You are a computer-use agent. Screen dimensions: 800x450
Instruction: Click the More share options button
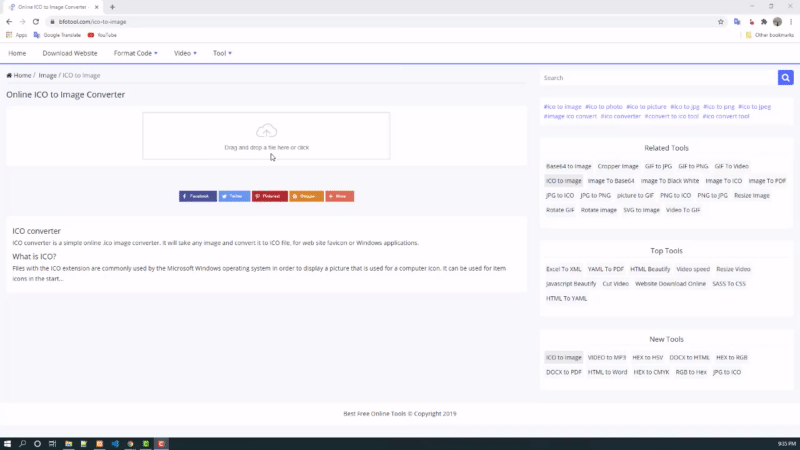click(x=340, y=196)
